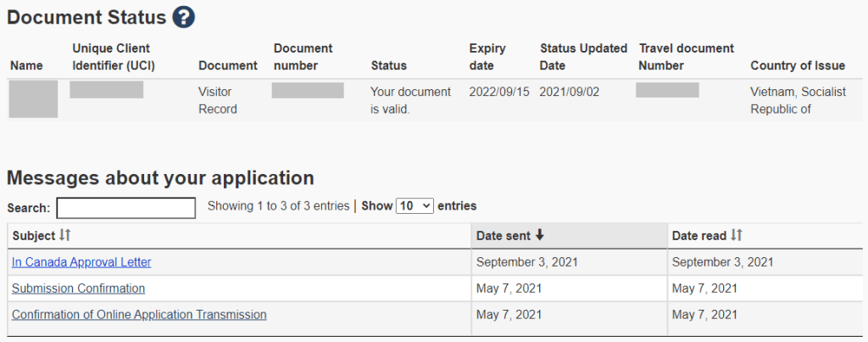
Task: Open the Show entries count dropdown
Action: [x=415, y=206]
